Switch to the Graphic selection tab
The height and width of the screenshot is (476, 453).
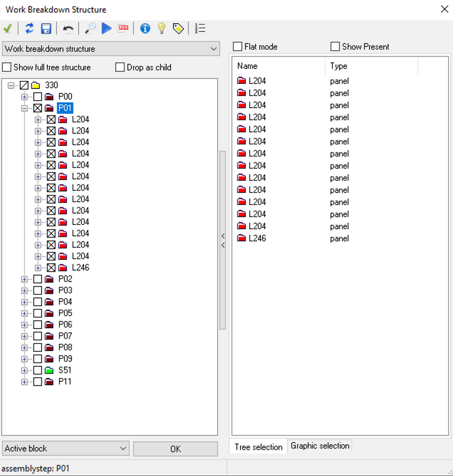click(x=320, y=446)
